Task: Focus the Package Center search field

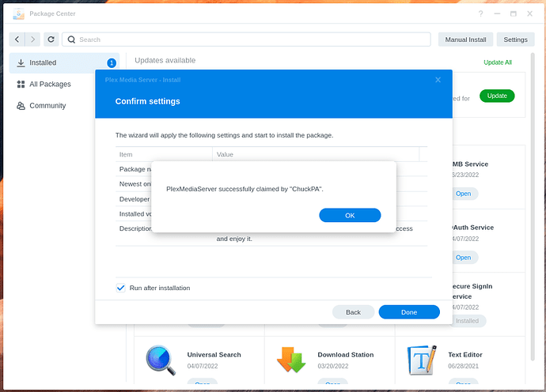Action: (246, 40)
